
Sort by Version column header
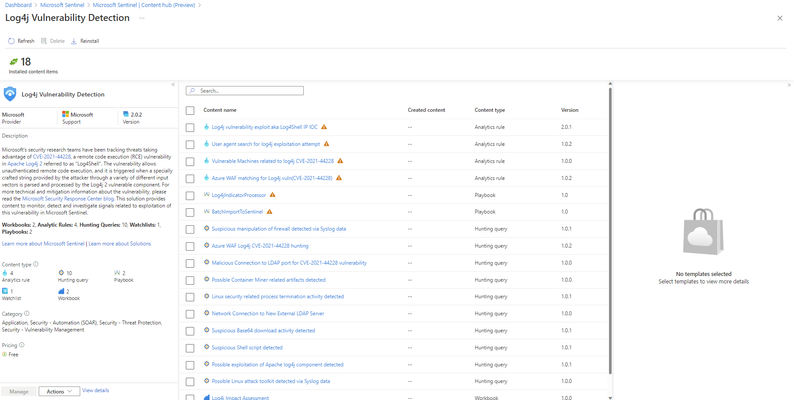[x=569, y=110]
